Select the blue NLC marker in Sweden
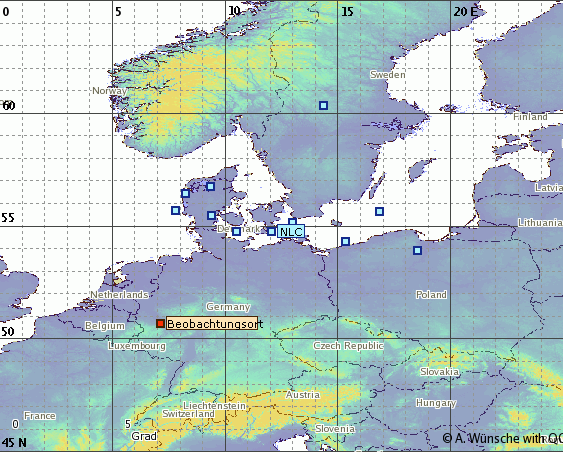The width and height of the screenshot is (563, 452). click(x=324, y=105)
